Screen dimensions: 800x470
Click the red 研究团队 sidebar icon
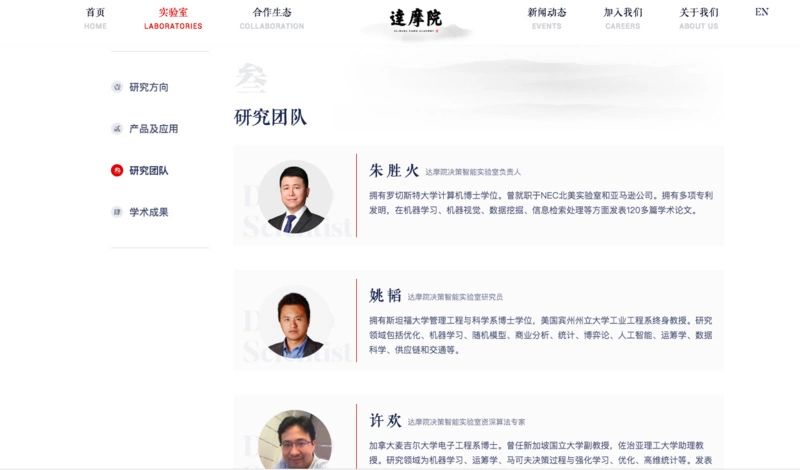(x=117, y=171)
